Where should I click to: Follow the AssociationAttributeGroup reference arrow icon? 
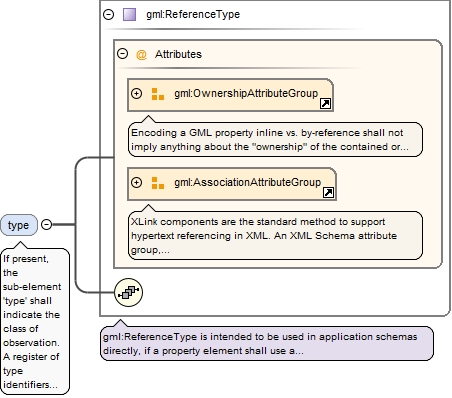[328, 193]
